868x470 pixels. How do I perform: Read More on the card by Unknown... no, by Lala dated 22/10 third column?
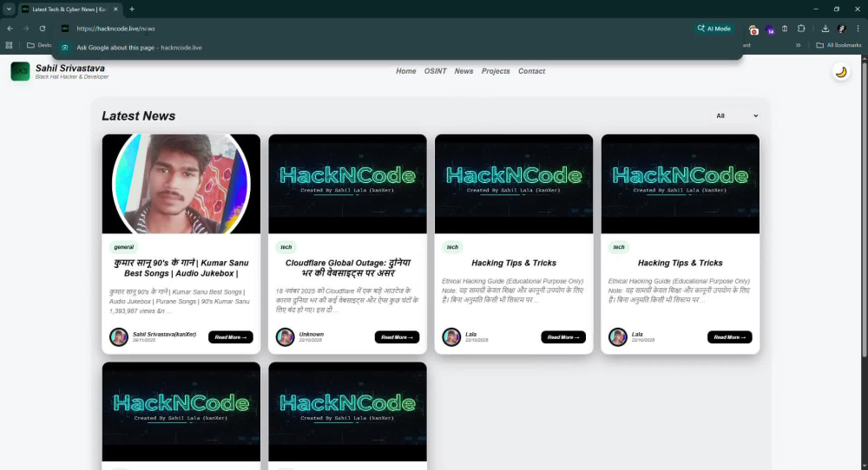pyautogui.click(x=563, y=337)
